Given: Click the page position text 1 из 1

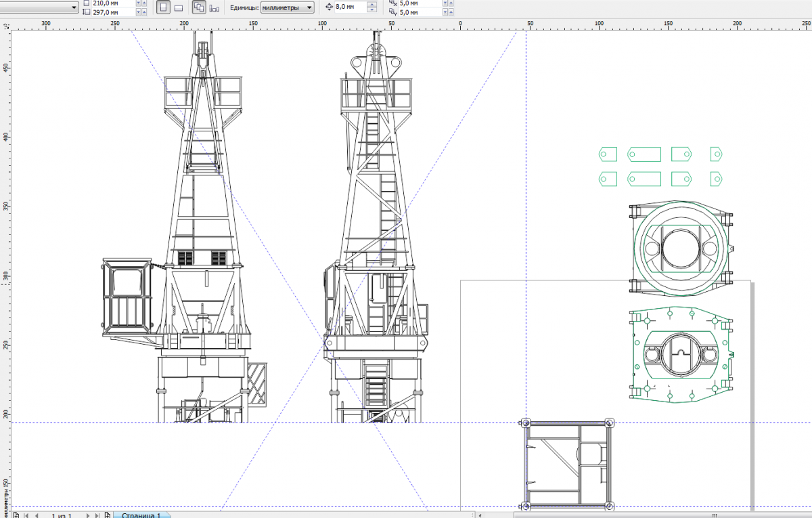Looking at the screenshot, I should tap(61, 515).
